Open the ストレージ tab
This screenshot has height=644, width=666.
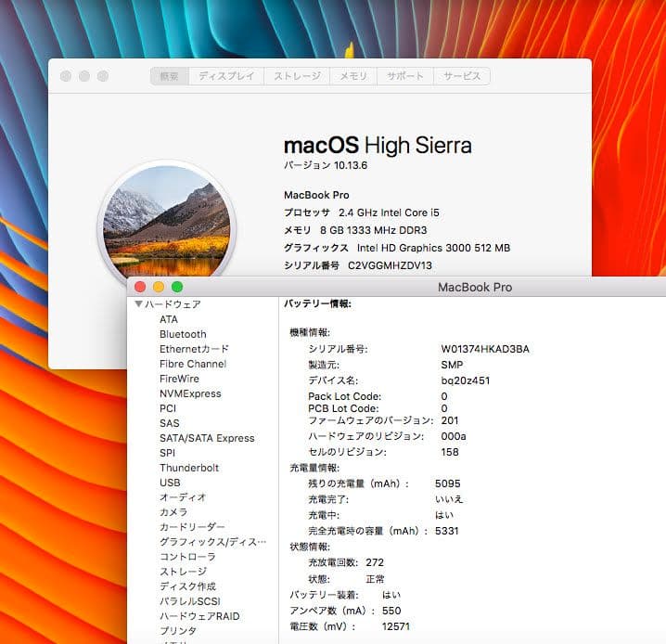point(297,76)
